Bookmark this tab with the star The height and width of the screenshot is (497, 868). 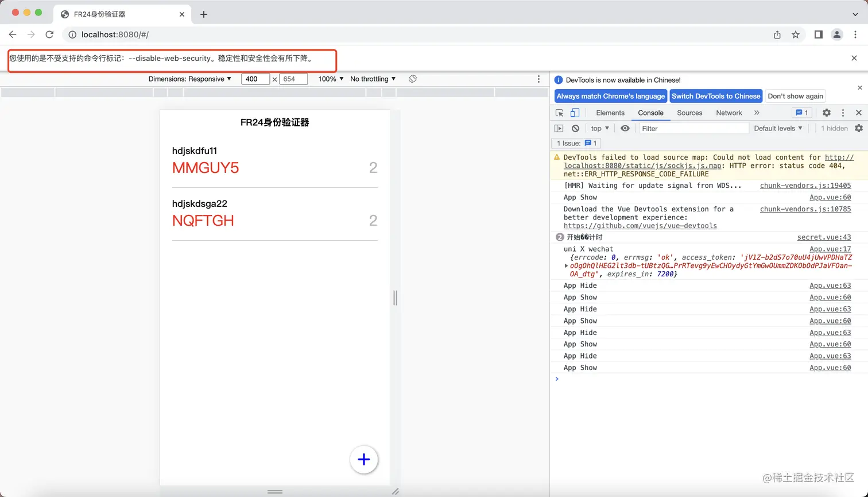tap(796, 34)
